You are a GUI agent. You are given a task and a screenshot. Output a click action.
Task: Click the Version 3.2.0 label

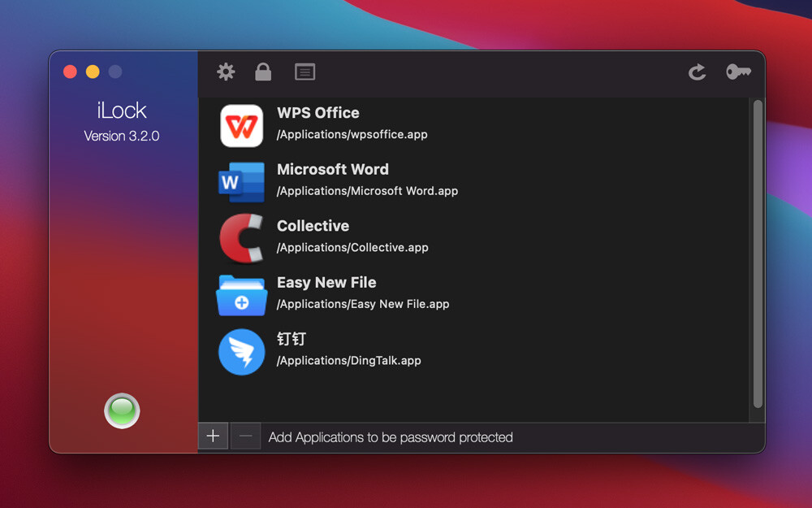pos(122,136)
